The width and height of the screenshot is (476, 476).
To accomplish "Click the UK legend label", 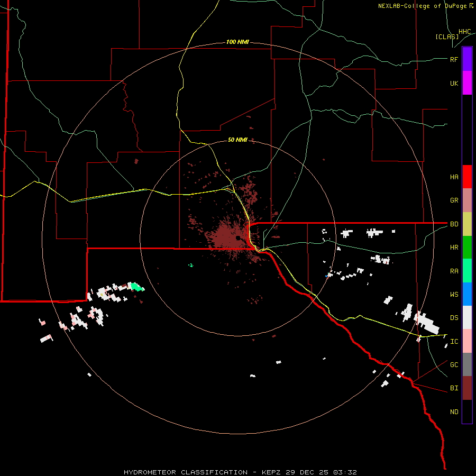I will (454, 83).
